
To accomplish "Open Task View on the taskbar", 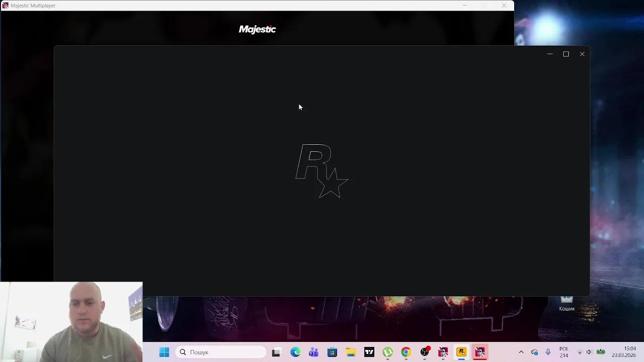I will (x=276, y=352).
